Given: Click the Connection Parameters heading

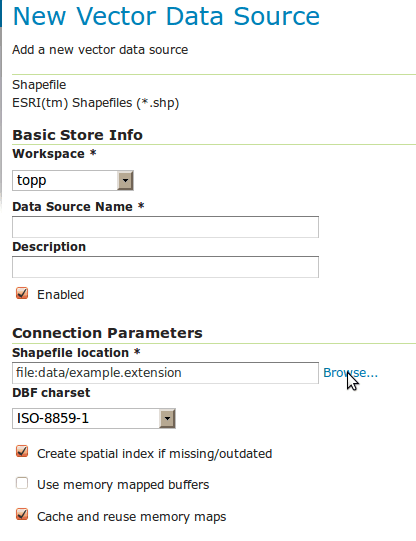Looking at the screenshot, I should coord(107,333).
